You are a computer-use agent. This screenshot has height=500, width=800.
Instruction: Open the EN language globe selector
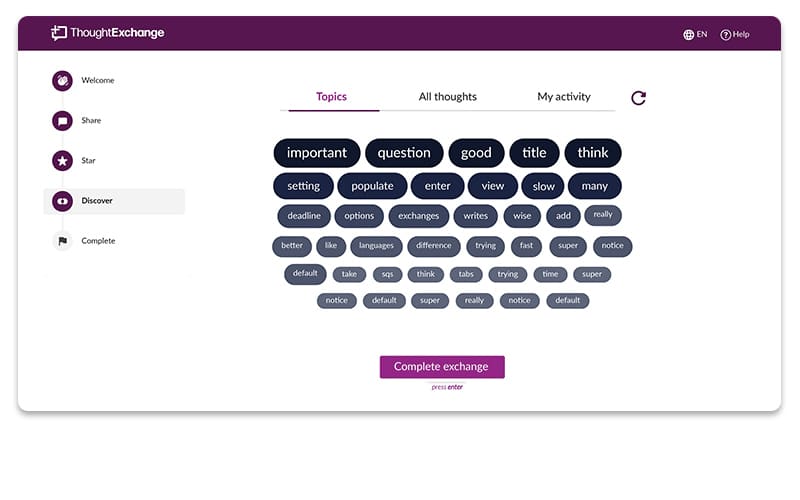pyautogui.click(x=695, y=34)
